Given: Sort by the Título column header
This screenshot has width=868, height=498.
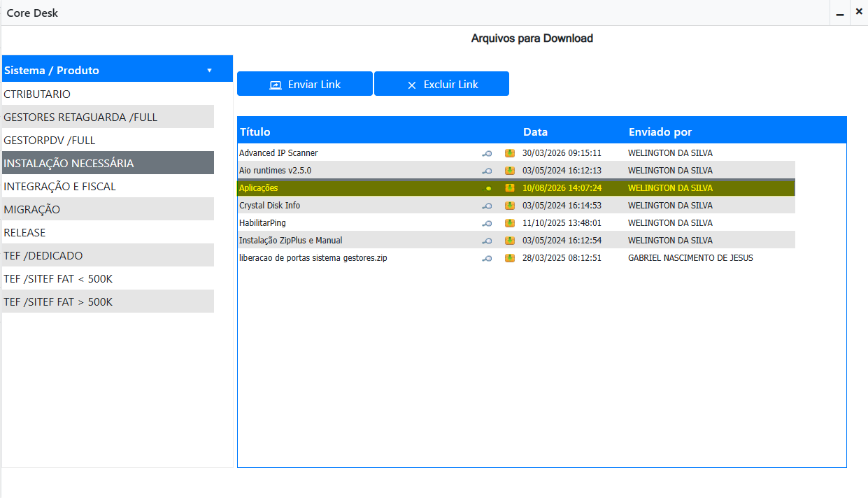Looking at the screenshot, I should click(255, 131).
